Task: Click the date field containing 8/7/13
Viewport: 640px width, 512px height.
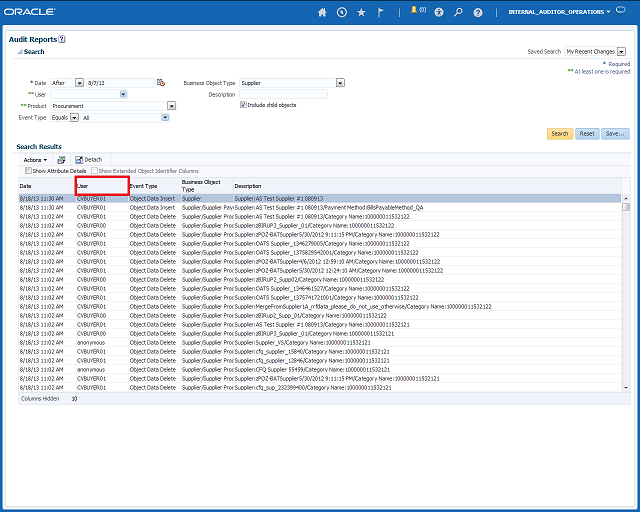Action: click(x=120, y=83)
